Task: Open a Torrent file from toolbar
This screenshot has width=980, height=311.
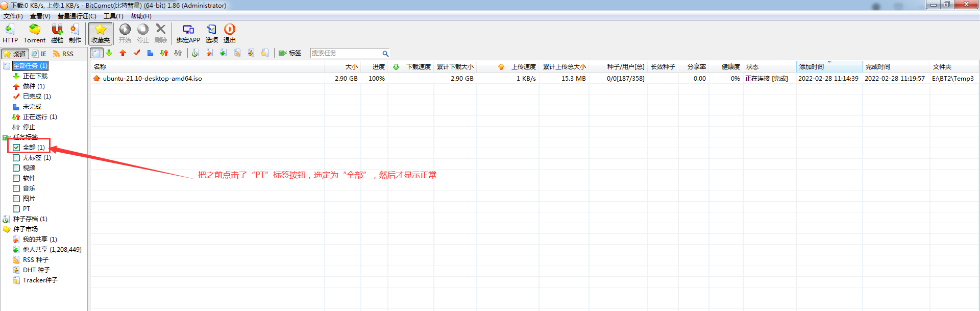Action: pyautogui.click(x=34, y=34)
